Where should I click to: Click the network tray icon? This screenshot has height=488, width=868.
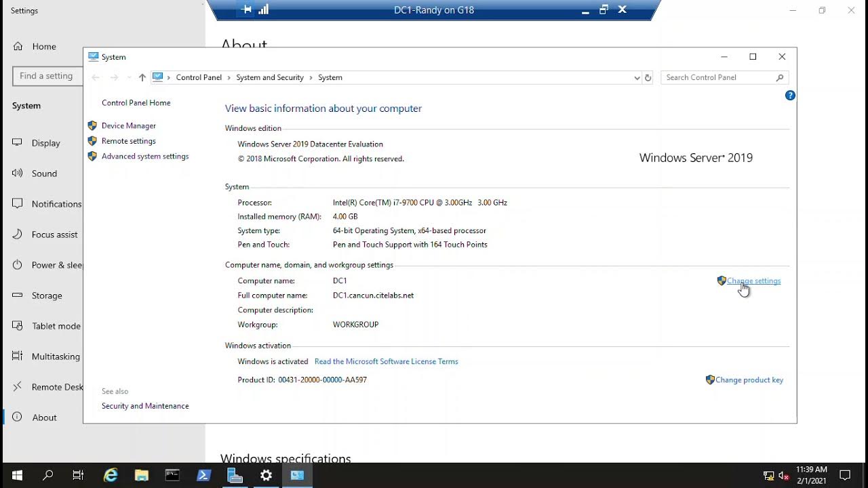pyautogui.click(x=768, y=476)
